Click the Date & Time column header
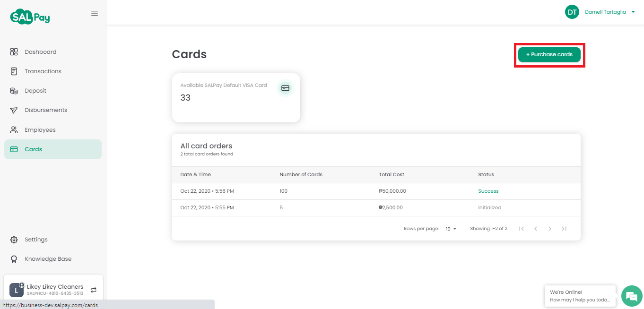Viewport: 644px width, 309px height. (x=196, y=175)
